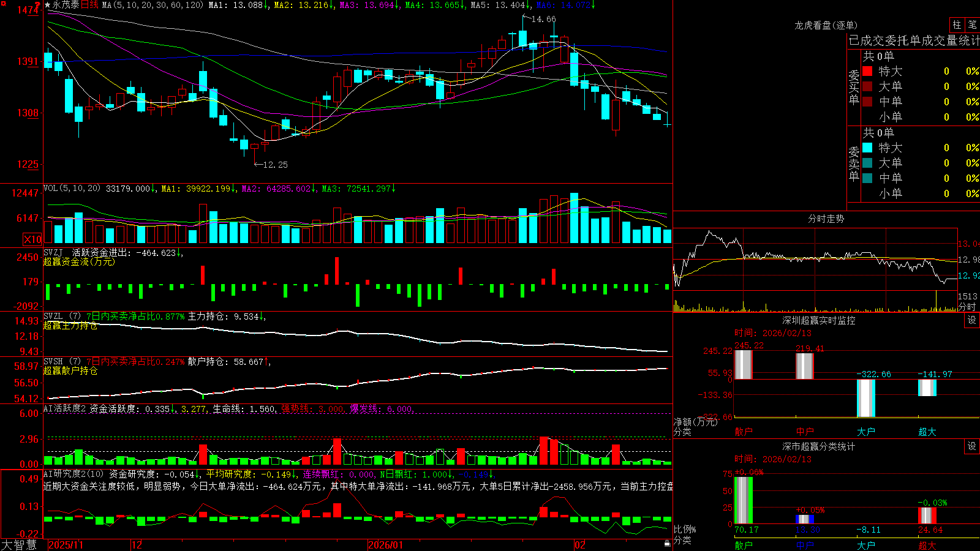Screen dimensions: 980x551
Task: Click the 委卖单 section label
Action: (x=854, y=163)
